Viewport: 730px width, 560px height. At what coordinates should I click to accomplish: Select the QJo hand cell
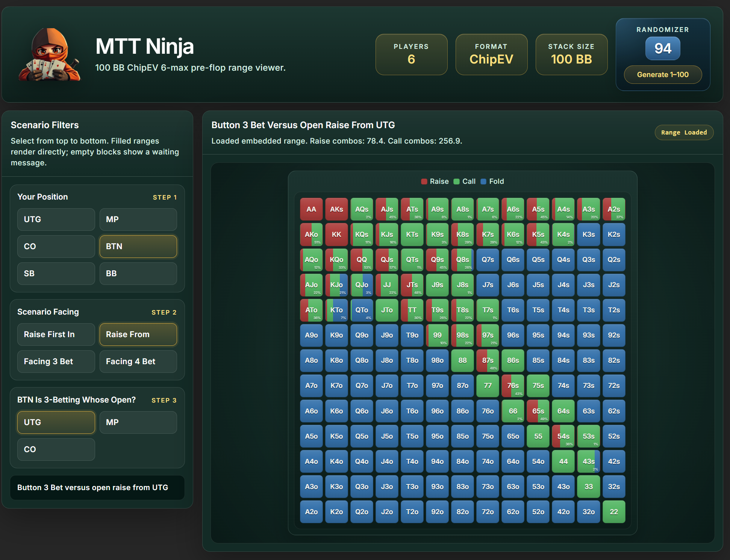[x=362, y=285]
